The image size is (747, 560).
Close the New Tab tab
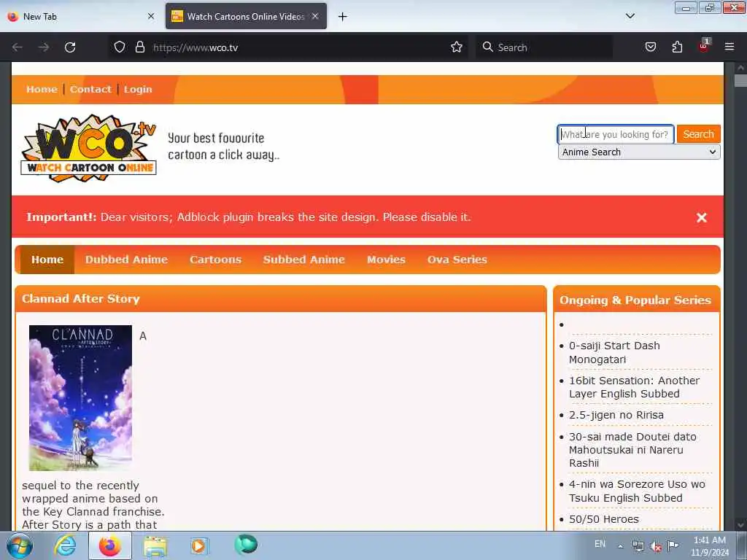(x=151, y=16)
